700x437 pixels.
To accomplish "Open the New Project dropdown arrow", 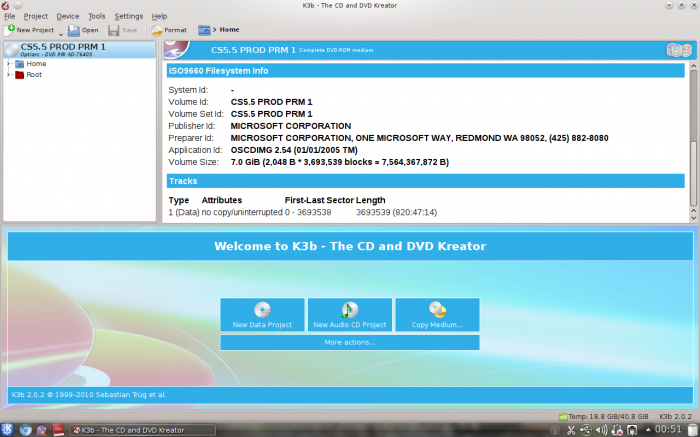I will 61,34.
